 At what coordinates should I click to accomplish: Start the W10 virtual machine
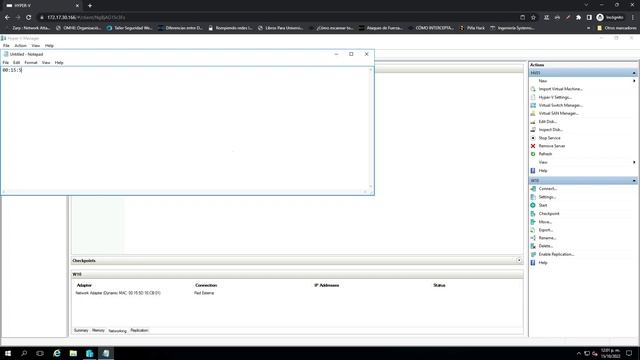tap(542, 205)
